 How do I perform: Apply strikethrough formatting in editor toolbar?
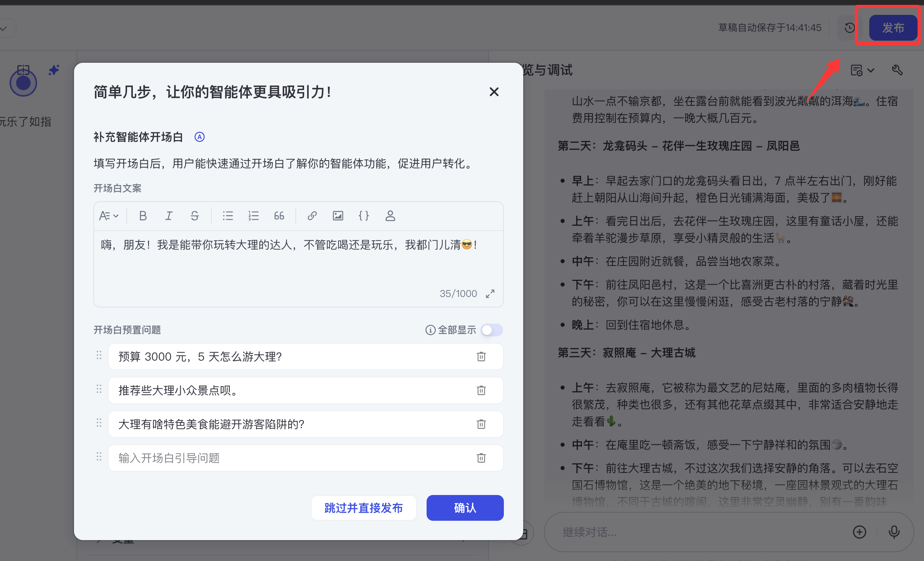195,216
